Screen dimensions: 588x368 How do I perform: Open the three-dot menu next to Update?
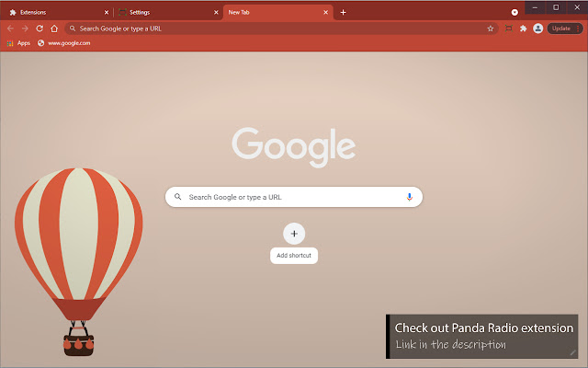578,29
